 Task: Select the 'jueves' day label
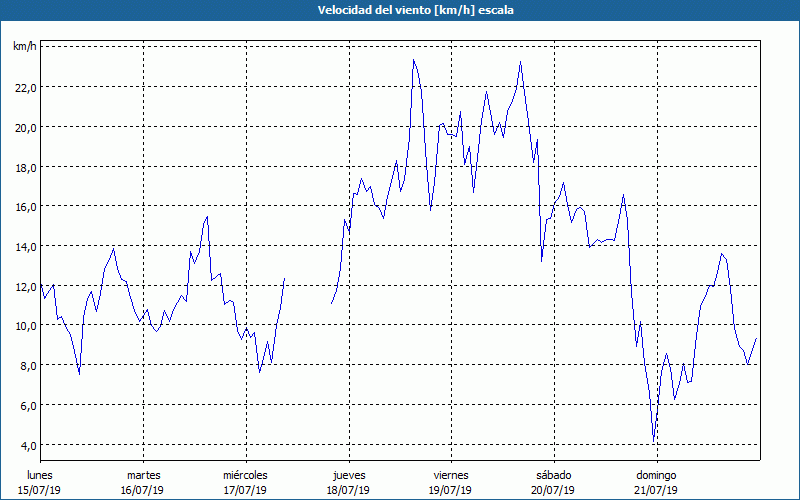coord(349,475)
